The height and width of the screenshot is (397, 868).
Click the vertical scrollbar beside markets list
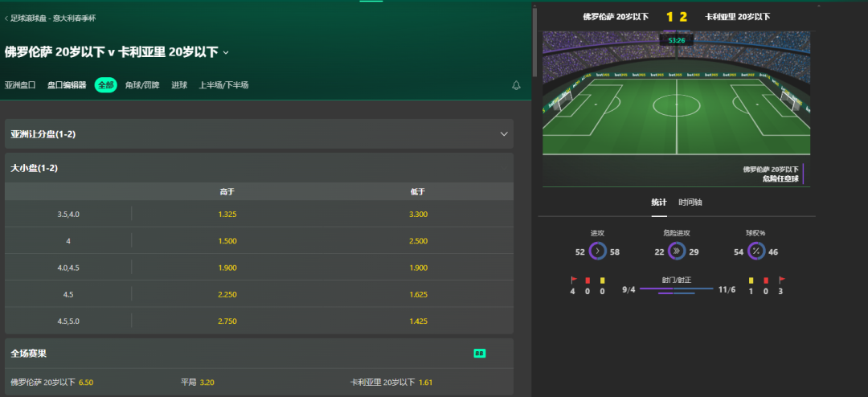(534, 42)
